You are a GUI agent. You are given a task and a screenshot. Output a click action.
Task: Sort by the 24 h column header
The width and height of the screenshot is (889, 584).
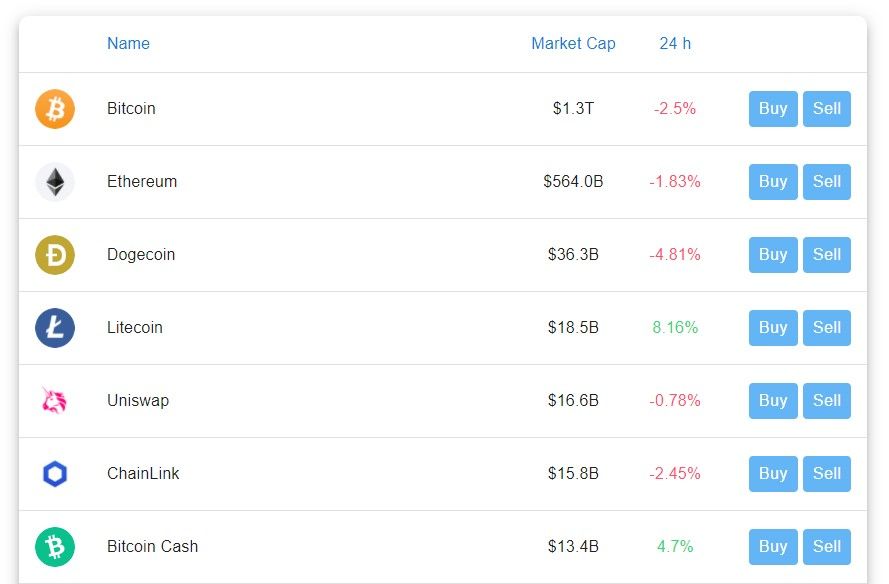[675, 44]
